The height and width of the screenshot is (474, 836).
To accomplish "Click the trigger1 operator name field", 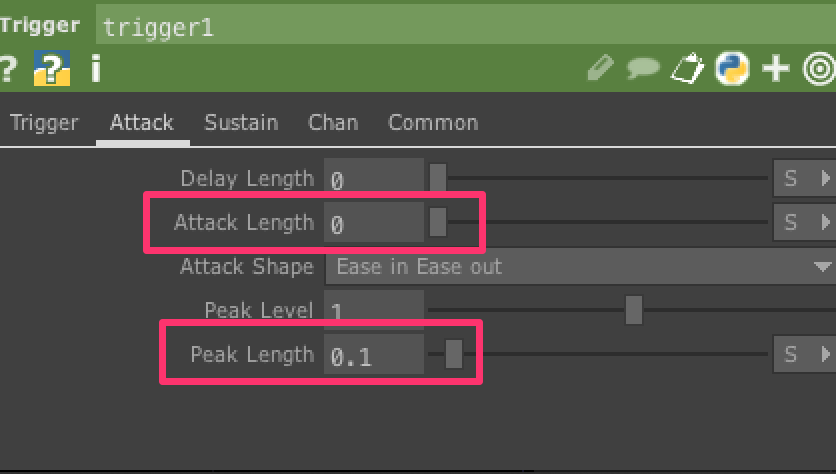I will tap(460, 26).
